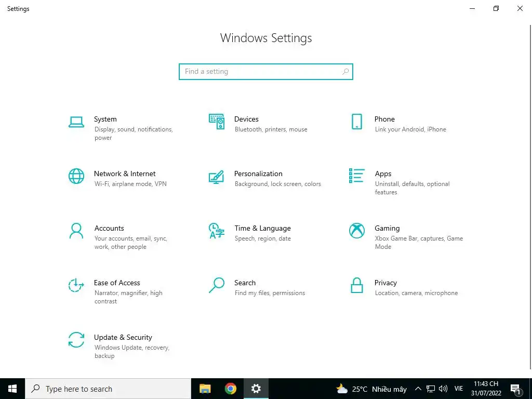The height and width of the screenshot is (399, 532).
Task: Open the Personalization title link
Action: (258, 174)
